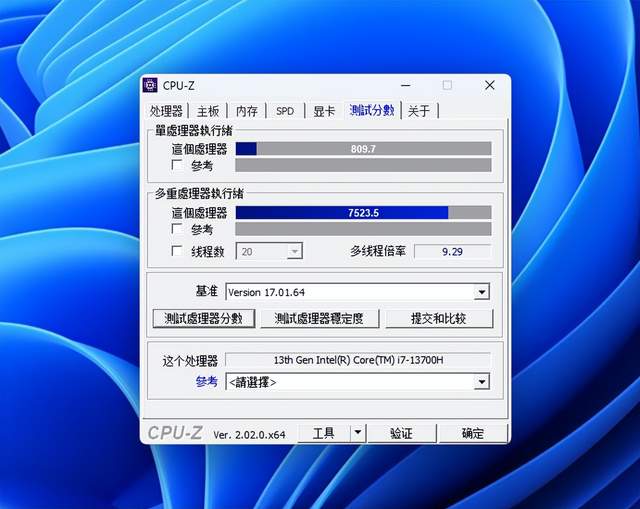Open the 关于 tab
This screenshot has width=640, height=509.
tap(419, 111)
